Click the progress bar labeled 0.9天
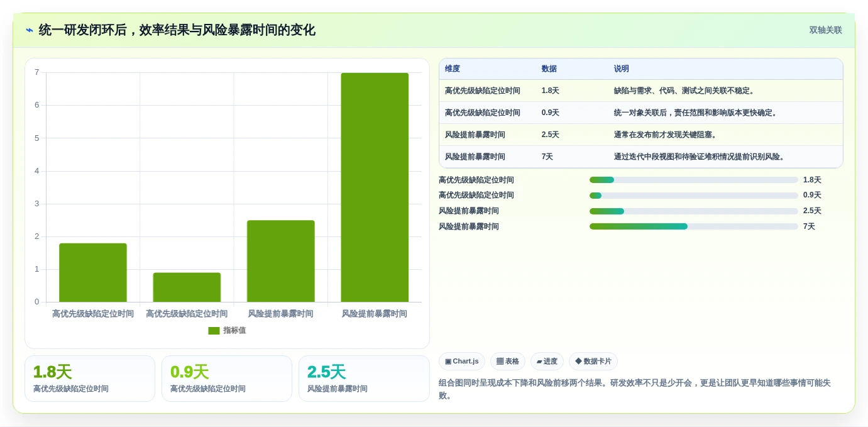Viewport: 868px width, 427px height. [x=694, y=196]
